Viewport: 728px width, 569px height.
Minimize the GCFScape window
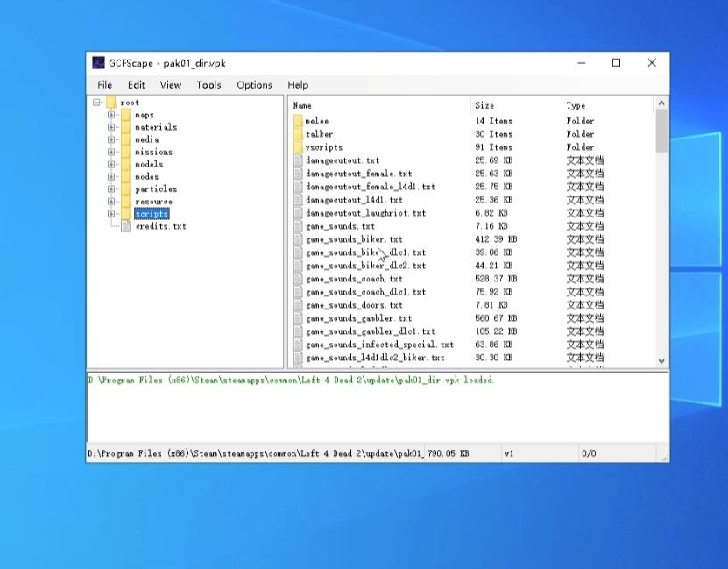tap(582, 63)
